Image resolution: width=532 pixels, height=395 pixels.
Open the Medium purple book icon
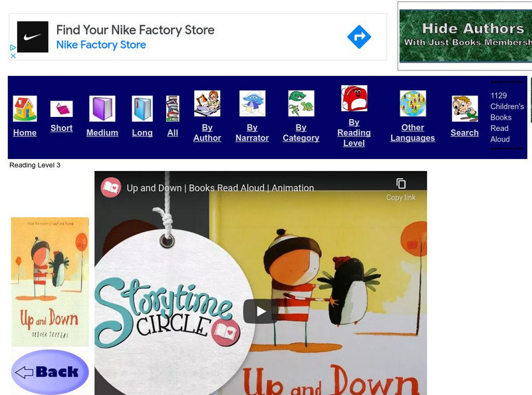tap(102, 109)
